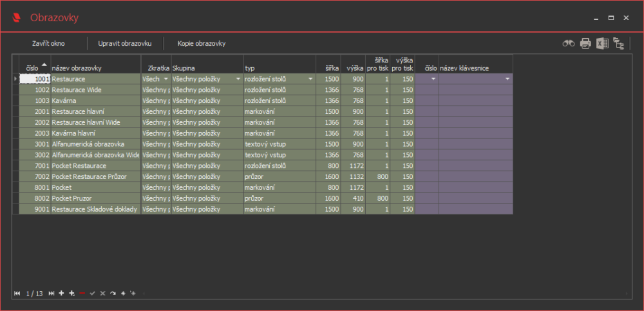
Task: Open search with the binoculars icon
Action: point(569,43)
